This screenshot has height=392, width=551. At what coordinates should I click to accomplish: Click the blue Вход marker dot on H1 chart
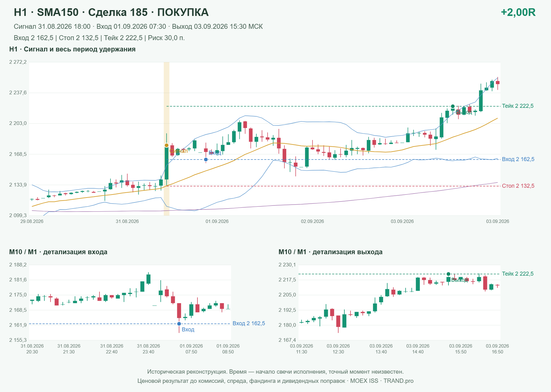click(206, 160)
